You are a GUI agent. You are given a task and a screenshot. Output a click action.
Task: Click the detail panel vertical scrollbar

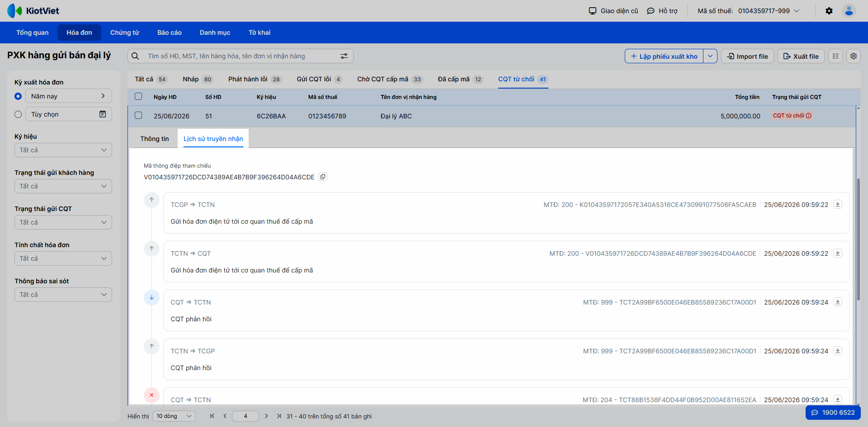click(859, 239)
